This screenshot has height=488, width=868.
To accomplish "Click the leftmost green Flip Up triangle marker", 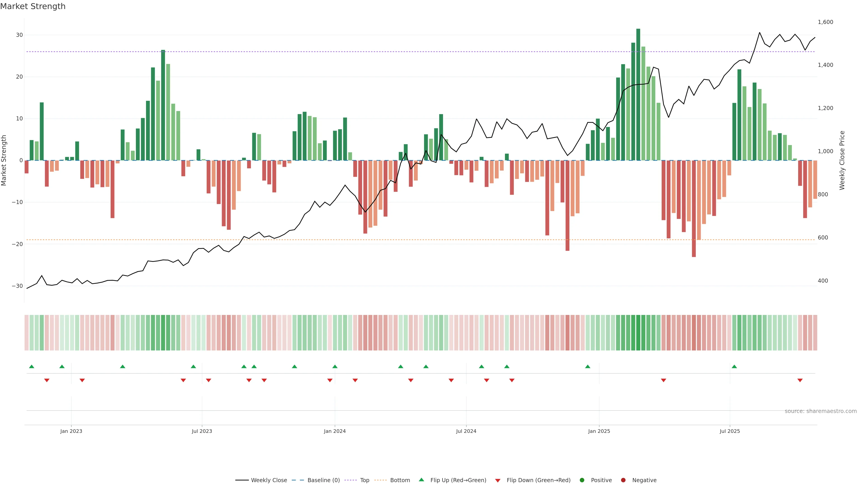I will (x=32, y=366).
